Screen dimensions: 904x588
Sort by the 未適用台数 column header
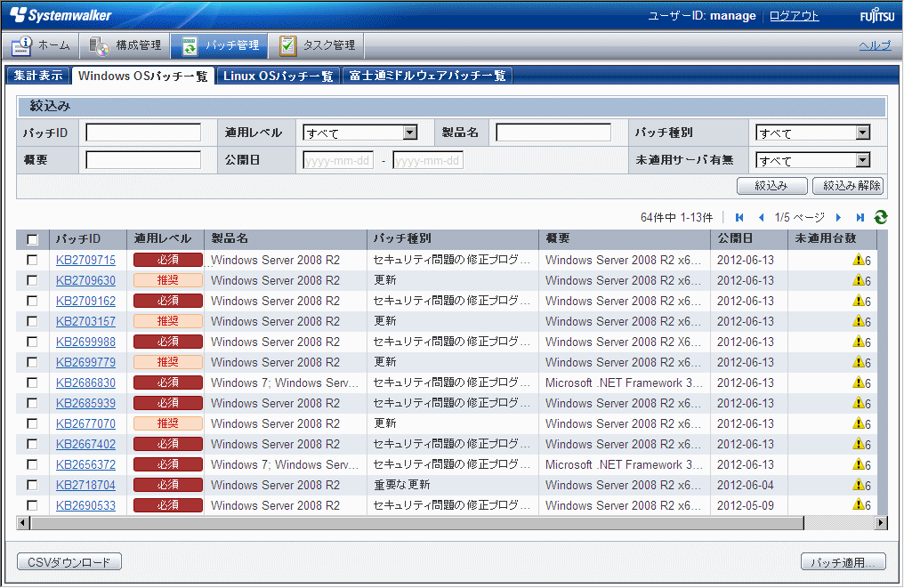coord(832,238)
